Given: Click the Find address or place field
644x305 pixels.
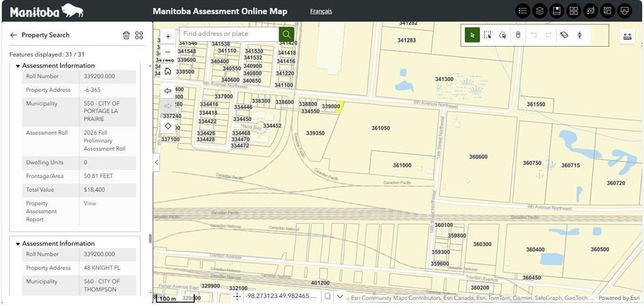Looking at the screenshot, I should tap(229, 34).
